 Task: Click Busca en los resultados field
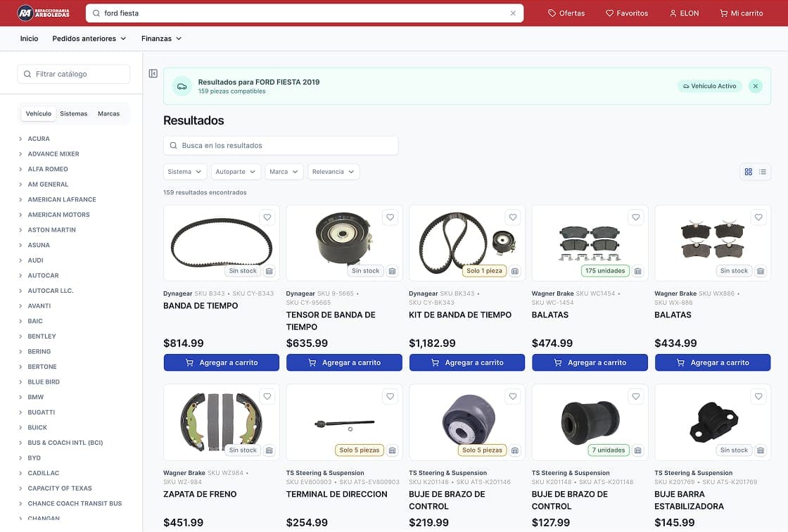coord(281,146)
